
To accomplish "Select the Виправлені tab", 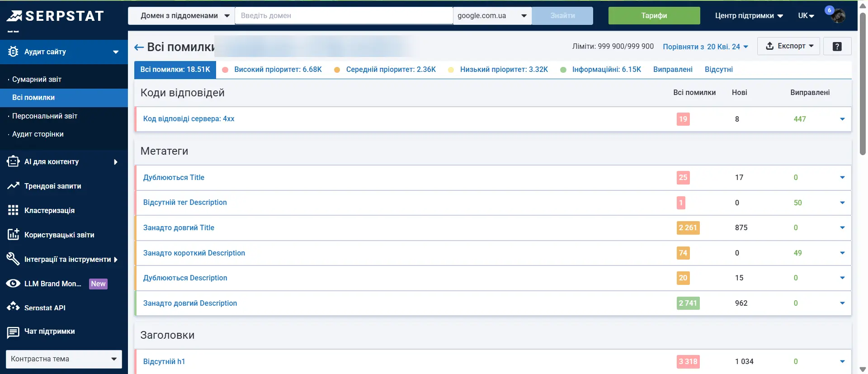I will 672,70.
